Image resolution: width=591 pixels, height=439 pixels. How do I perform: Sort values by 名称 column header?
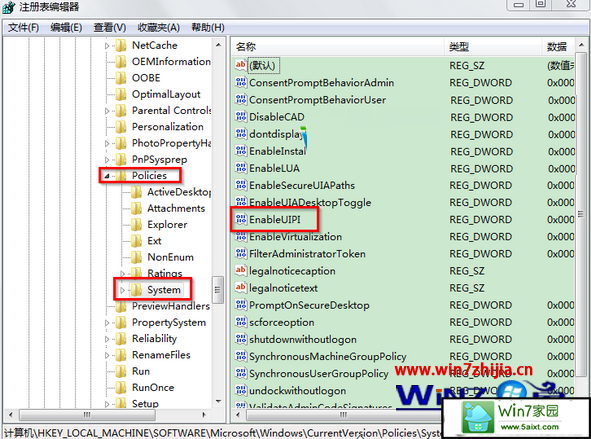click(x=338, y=47)
